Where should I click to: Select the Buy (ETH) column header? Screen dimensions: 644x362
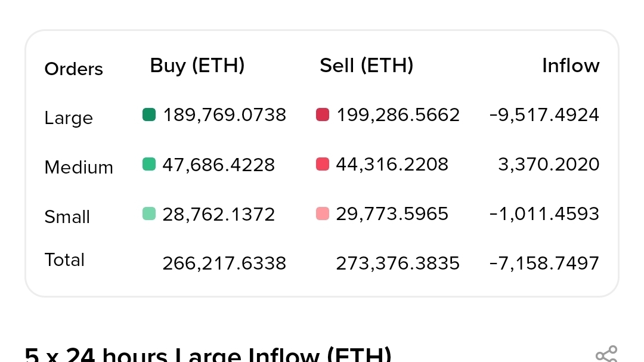[197, 66]
